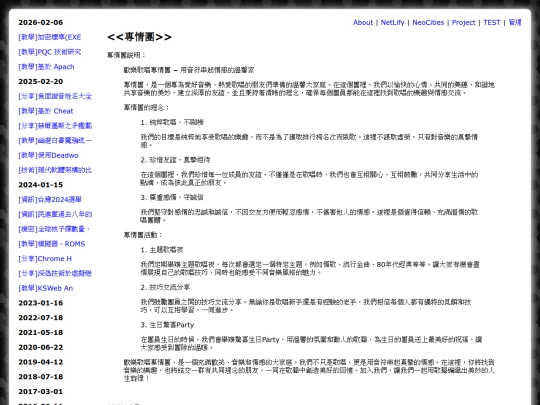The width and height of the screenshot is (540, 405).
Task: Open the [教學] post mentioning Apach
Action: pos(46,67)
